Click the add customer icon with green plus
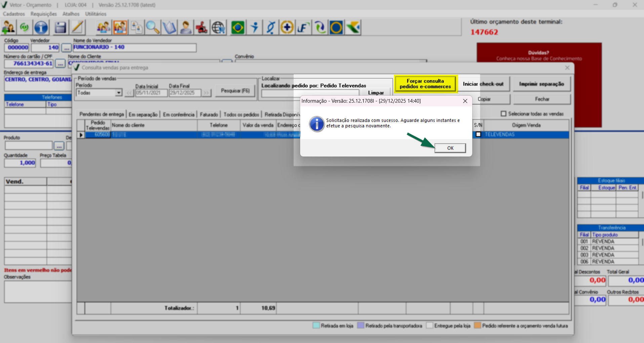644x343 pixels. (8, 28)
